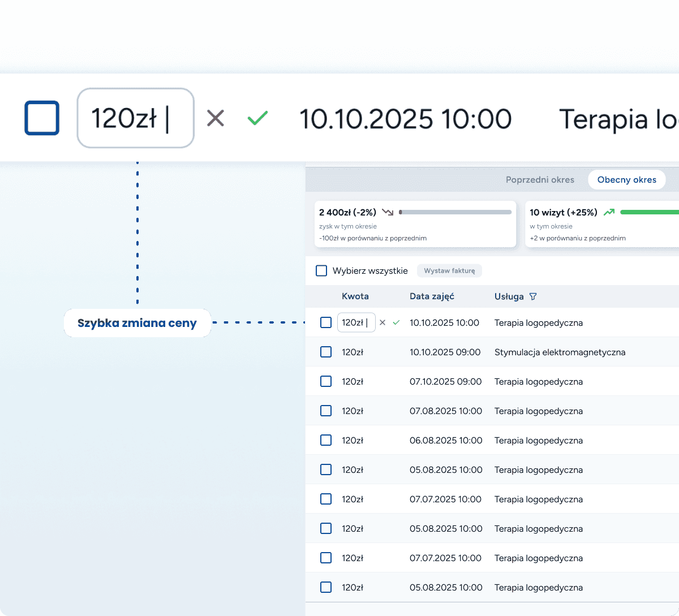Focus the large 120zł price input

point(135,118)
